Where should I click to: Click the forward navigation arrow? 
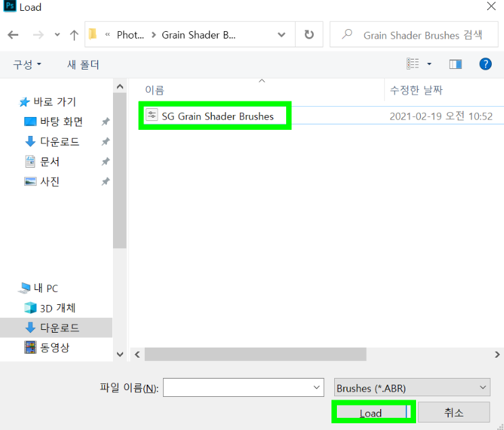coord(39,34)
